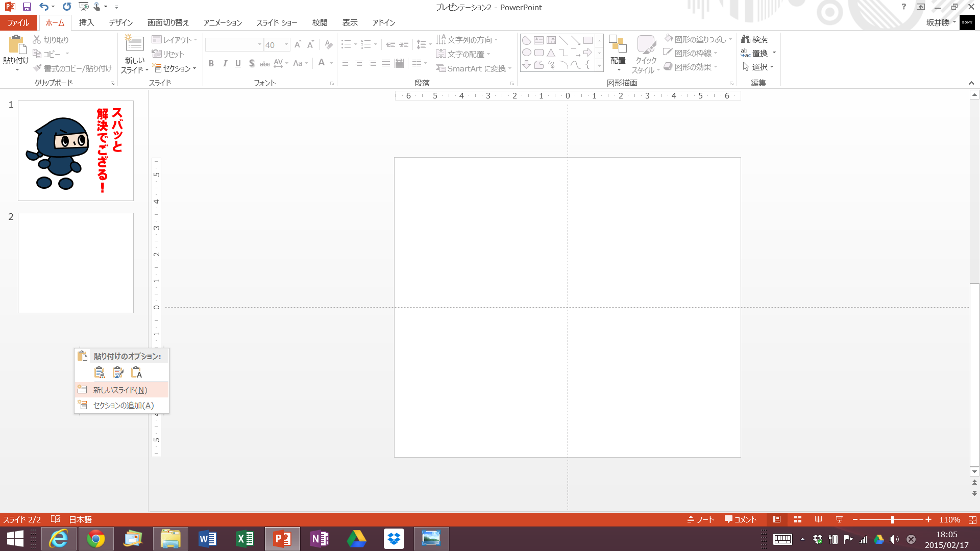This screenshot has width=980, height=551.
Task: Click the Format Painter (書式のコピー) icon
Action: coord(37,68)
